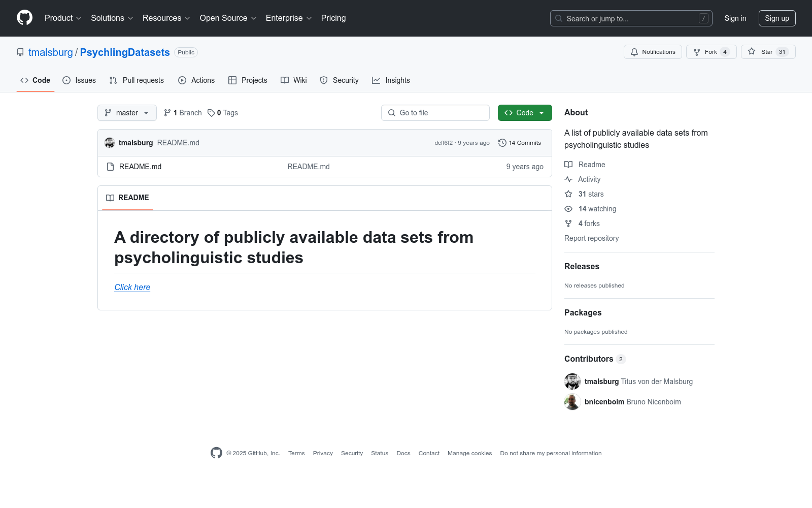Open the latest commit message README.md
This screenshot has width=812, height=508.
178,143
